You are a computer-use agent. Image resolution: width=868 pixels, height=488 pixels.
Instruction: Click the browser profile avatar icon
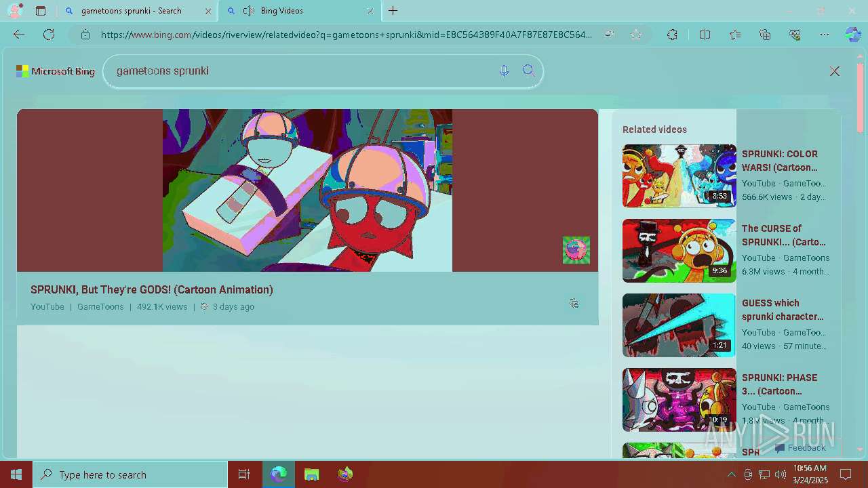14,11
